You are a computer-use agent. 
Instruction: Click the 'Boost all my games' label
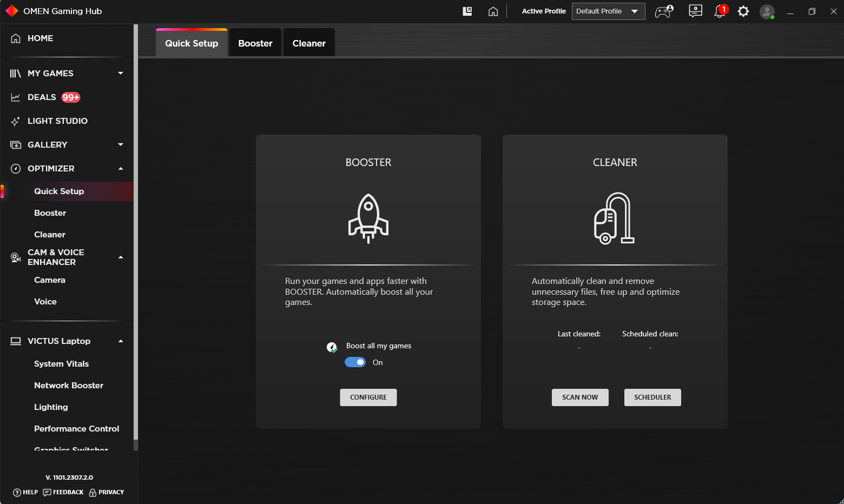coord(379,346)
